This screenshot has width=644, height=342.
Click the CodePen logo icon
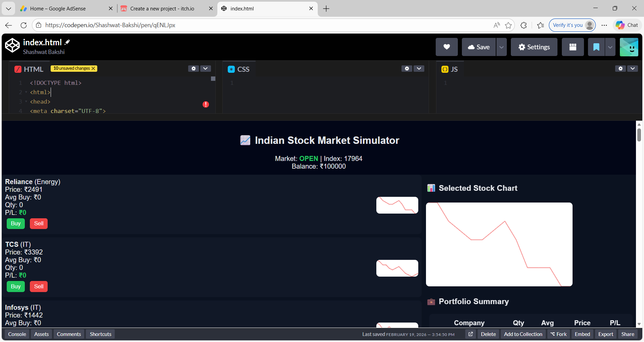point(12,46)
